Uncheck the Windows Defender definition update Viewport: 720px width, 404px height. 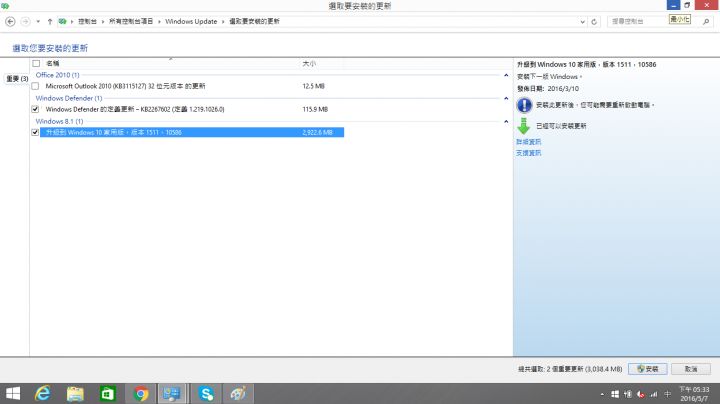tap(35, 109)
